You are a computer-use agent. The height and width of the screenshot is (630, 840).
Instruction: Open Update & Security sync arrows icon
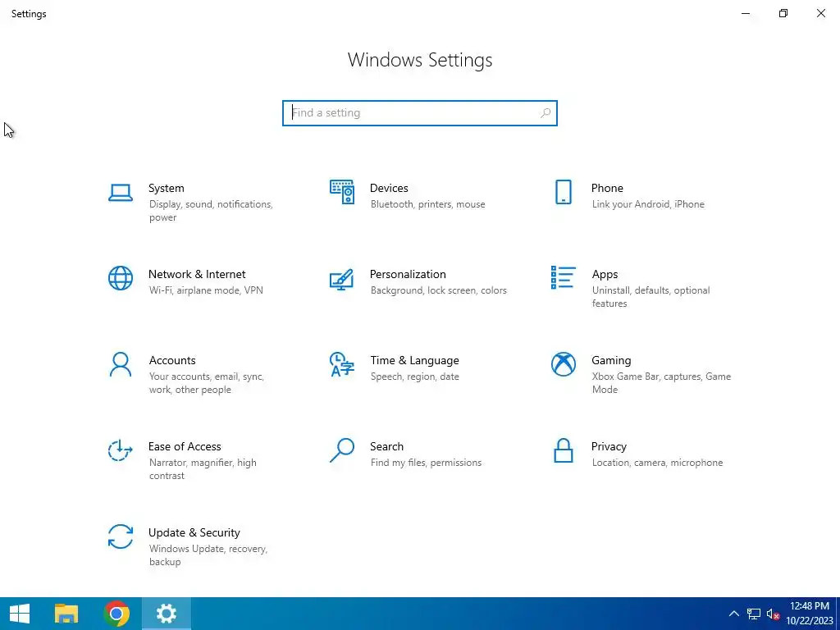[121, 536]
